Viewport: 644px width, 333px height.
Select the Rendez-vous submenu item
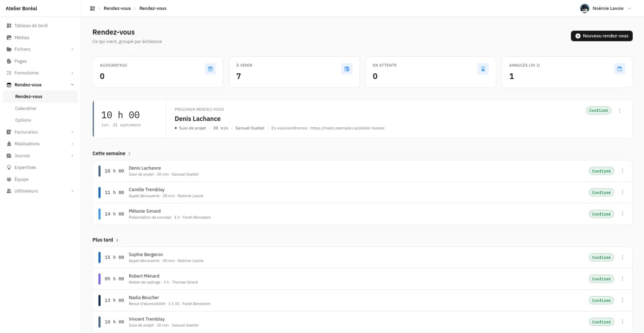[40, 97]
